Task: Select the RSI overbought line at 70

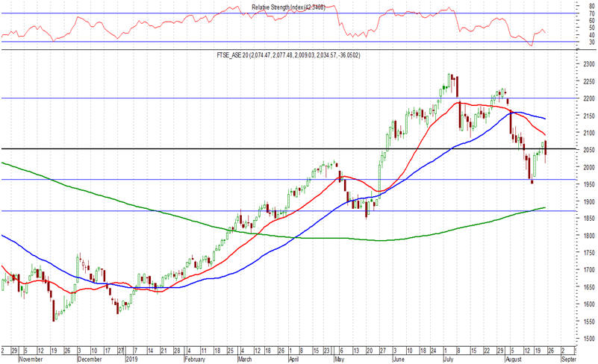Action: point(288,13)
